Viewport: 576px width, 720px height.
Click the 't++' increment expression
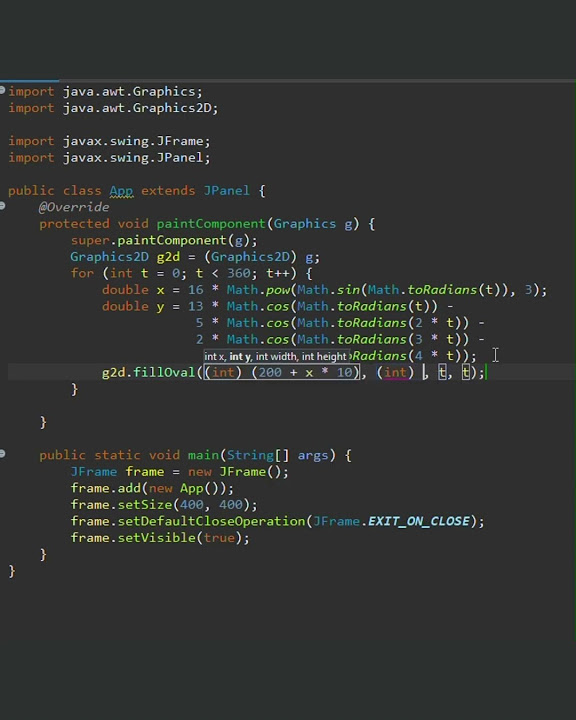point(277,273)
